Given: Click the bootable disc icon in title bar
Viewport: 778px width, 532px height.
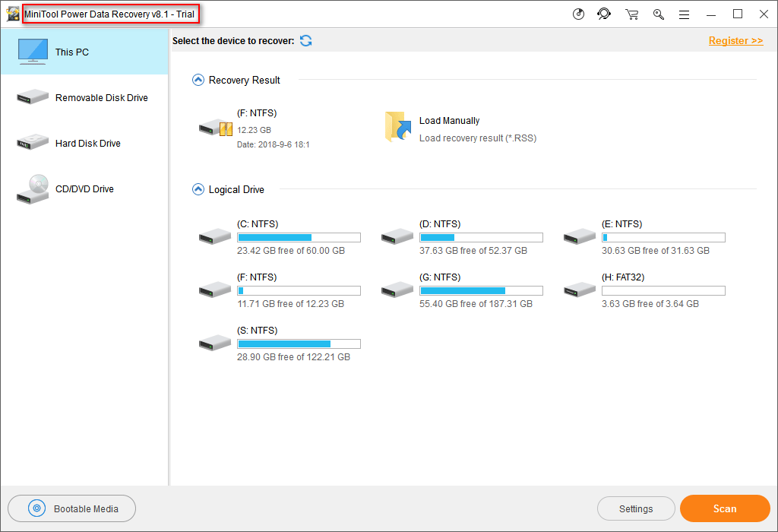Looking at the screenshot, I should tap(578, 14).
